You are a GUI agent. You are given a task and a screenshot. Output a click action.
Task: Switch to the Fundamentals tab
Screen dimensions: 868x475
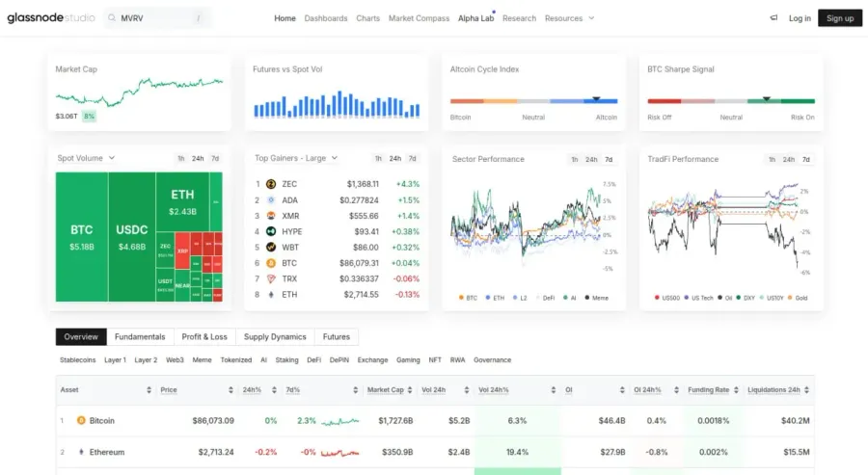point(140,337)
